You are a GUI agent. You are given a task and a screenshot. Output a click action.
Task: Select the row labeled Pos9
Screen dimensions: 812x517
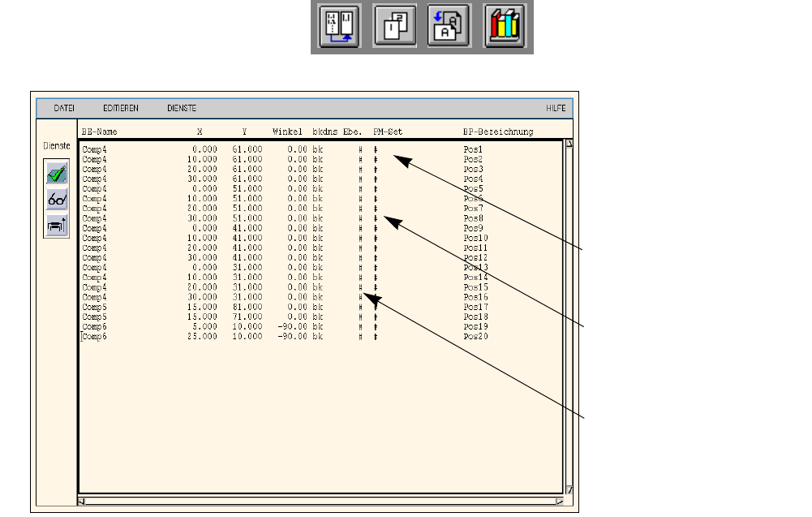click(x=320, y=228)
